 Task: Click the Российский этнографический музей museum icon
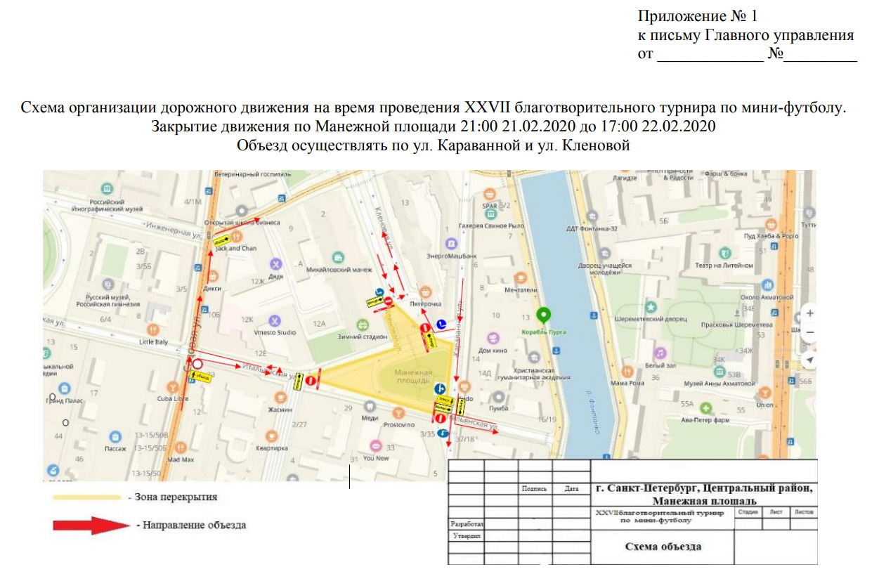tap(106, 190)
